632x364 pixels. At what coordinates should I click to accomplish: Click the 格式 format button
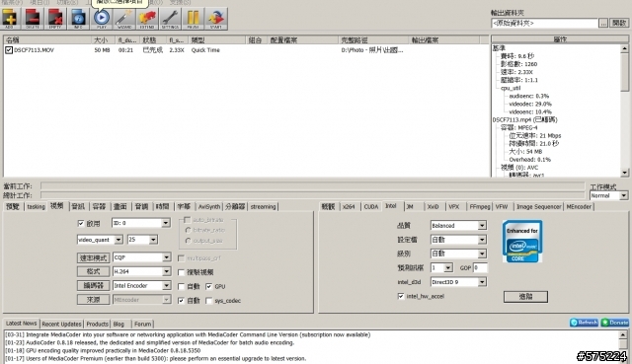(x=93, y=271)
